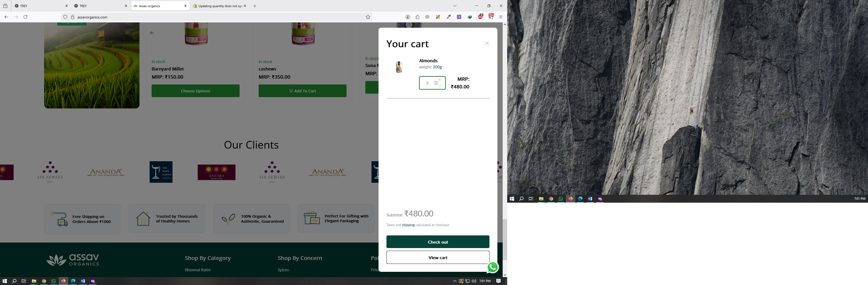
Task: Open Adblock Plus extension icon
Action: tap(480, 16)
